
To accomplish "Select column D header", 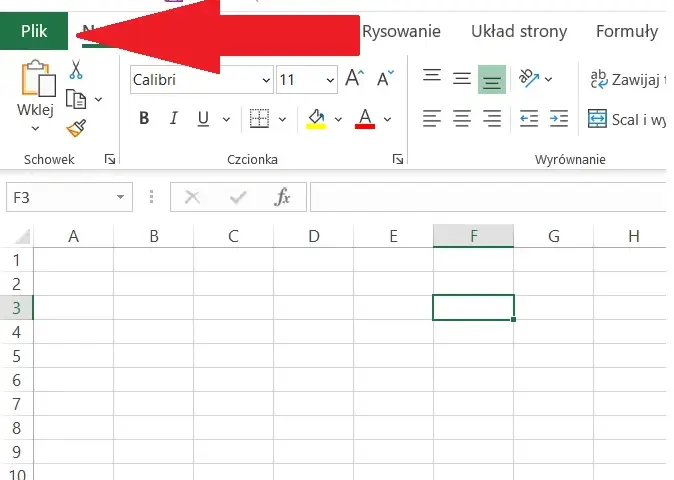I will click(x=313, y=236).
